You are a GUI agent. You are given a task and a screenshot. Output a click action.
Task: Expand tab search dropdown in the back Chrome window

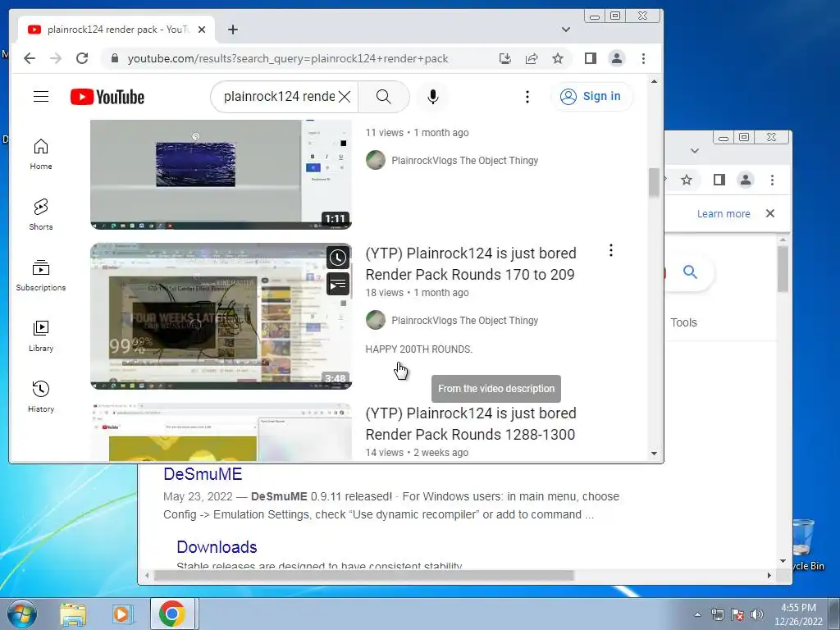695,151
